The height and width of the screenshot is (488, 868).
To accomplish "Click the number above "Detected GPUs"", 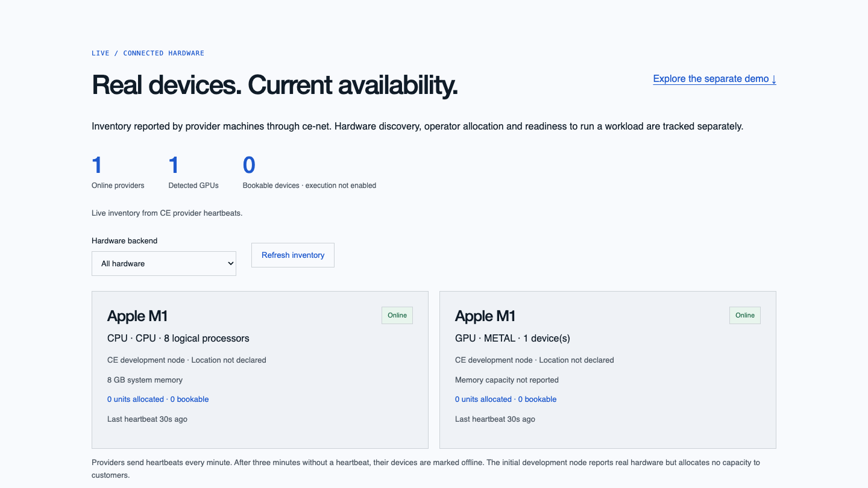I will pos(174,165).
